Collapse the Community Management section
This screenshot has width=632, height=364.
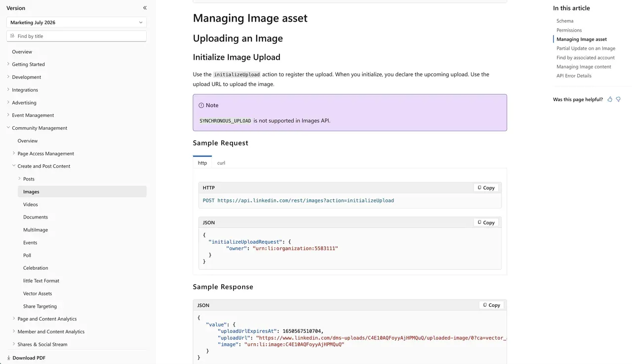[x=8, y=128]
